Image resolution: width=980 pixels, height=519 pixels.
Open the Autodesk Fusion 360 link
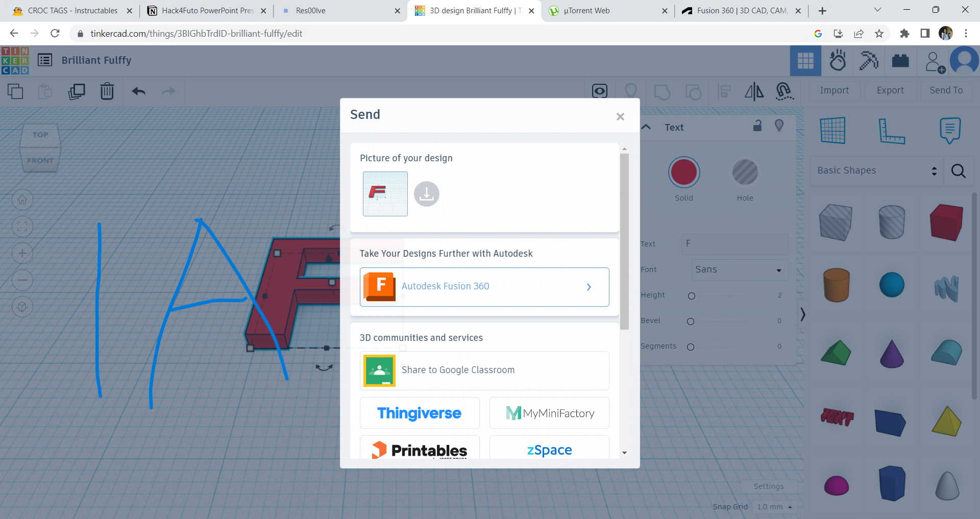484,286
